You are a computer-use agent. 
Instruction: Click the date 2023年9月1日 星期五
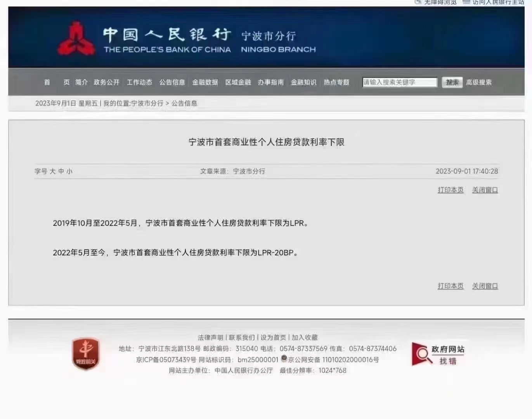click(x=66, y=103)
